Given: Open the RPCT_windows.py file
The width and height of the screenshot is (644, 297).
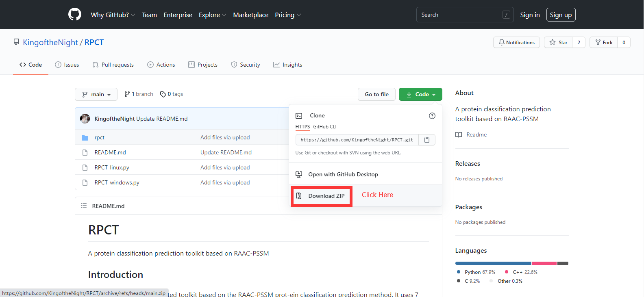Looking at the screenshot, I should (117, 182).
